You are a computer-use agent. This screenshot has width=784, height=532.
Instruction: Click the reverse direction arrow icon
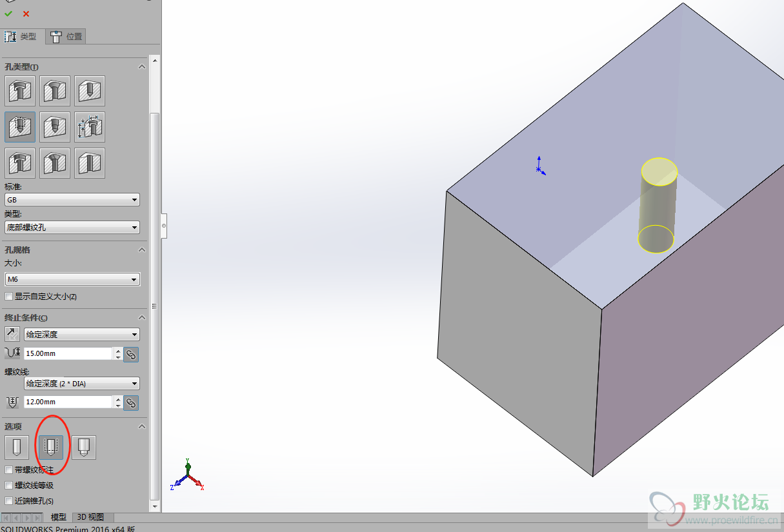pyautogui.click(x=12, y=334)
